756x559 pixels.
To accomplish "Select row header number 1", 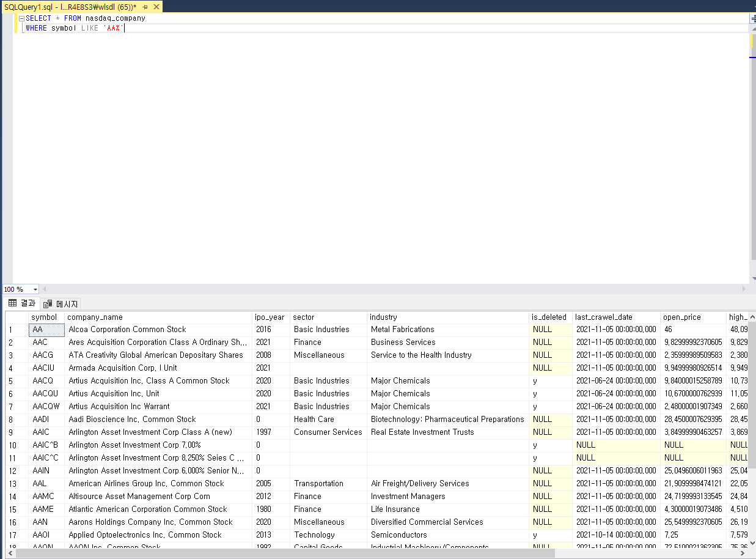I will click(x=17, y=330).
